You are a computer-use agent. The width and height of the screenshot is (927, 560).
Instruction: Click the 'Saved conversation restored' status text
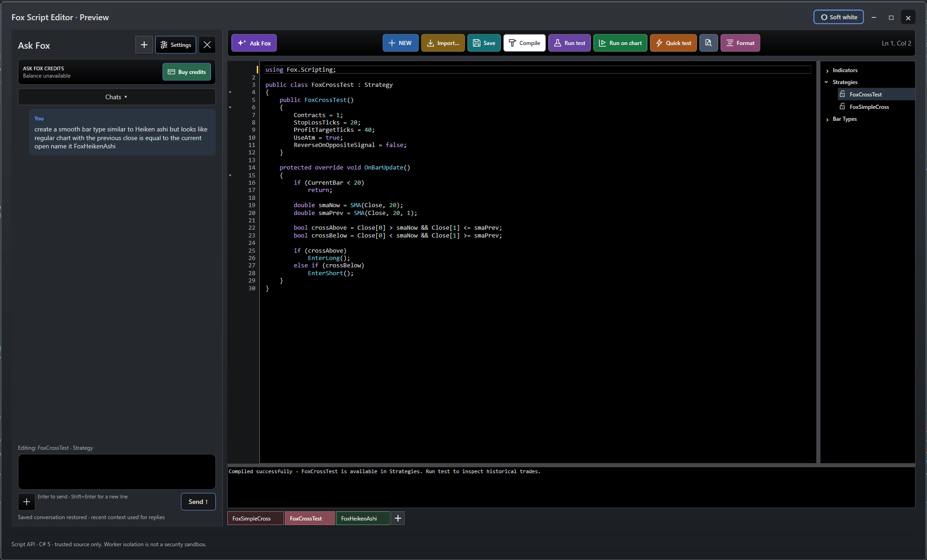tap(91, 517)
